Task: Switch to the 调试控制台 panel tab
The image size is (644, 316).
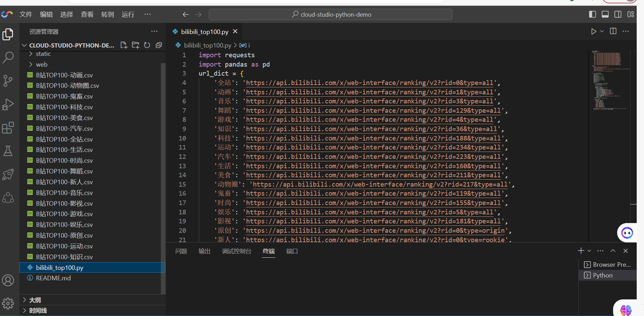Action: 237,251
